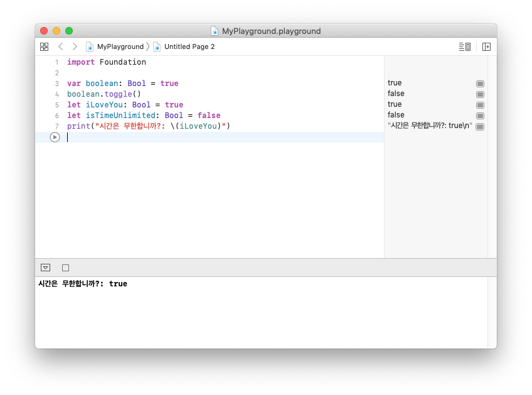Viewport: 532px width, 395px height.
Task: Click the 'false' literal on line 6
Action: (x=209, y=116)
